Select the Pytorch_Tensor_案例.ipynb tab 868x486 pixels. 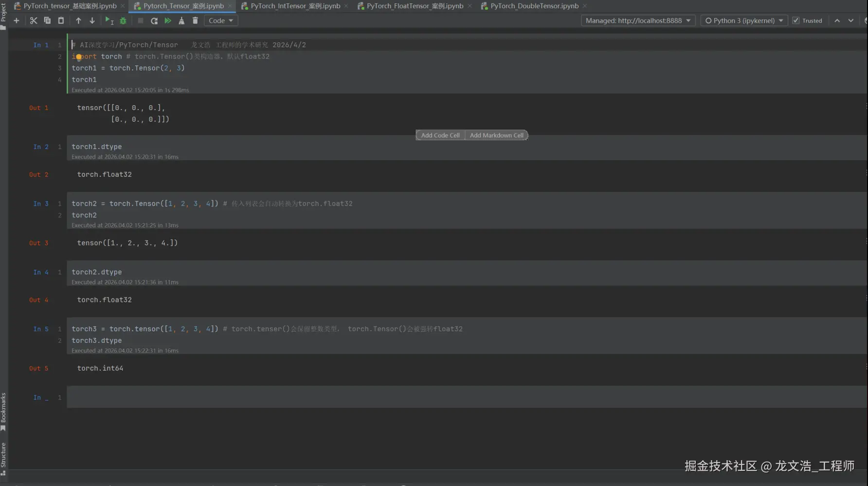click(x=183, y=6)
